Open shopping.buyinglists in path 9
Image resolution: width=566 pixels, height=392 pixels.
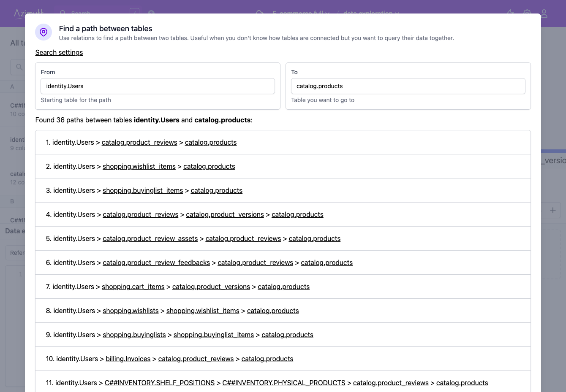pos(134,335)
